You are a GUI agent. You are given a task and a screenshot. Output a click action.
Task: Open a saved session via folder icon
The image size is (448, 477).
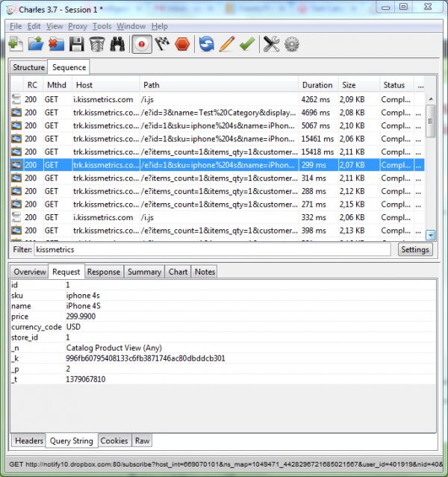click(x=36, y=44)
